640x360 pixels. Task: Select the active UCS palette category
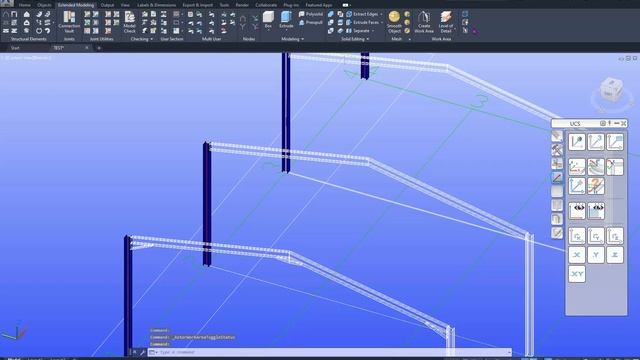click(557, 178)
